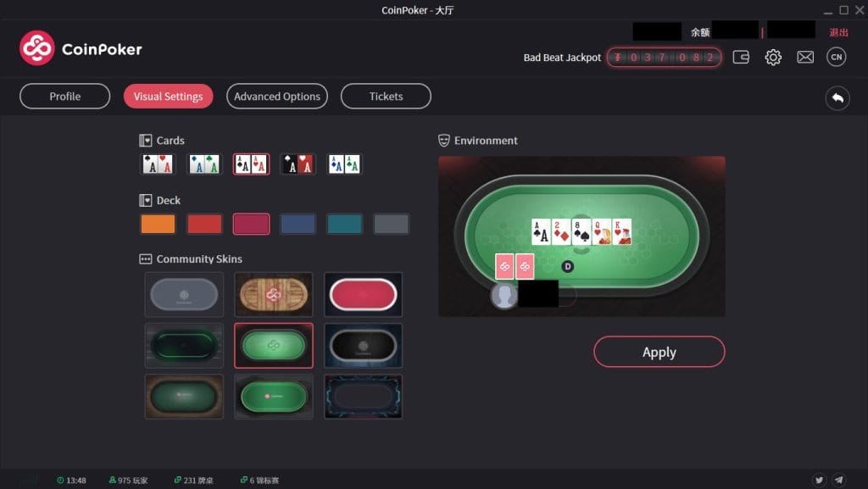868x489 pixels.
Task: Switch to the Profile tab
Action: click(x=64, y=97)
